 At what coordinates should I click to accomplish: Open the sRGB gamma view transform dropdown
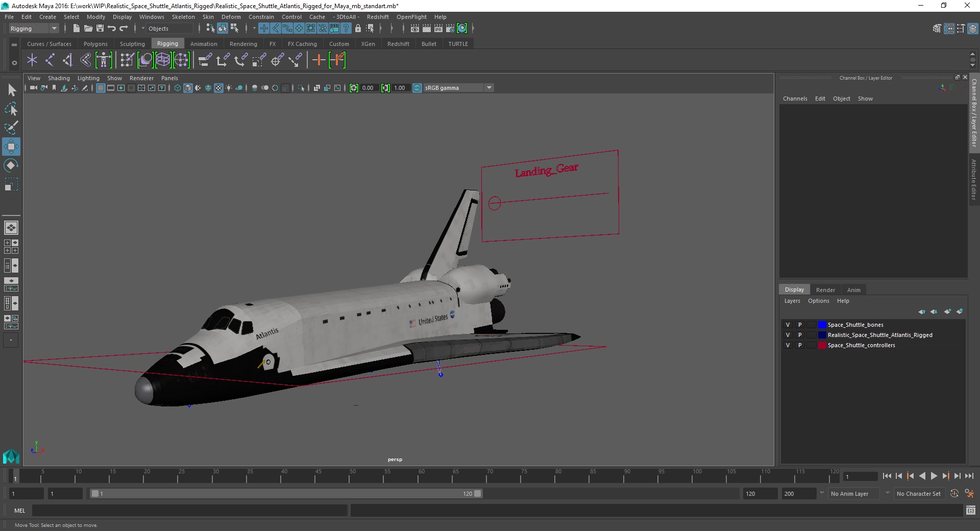pos(458,88)
